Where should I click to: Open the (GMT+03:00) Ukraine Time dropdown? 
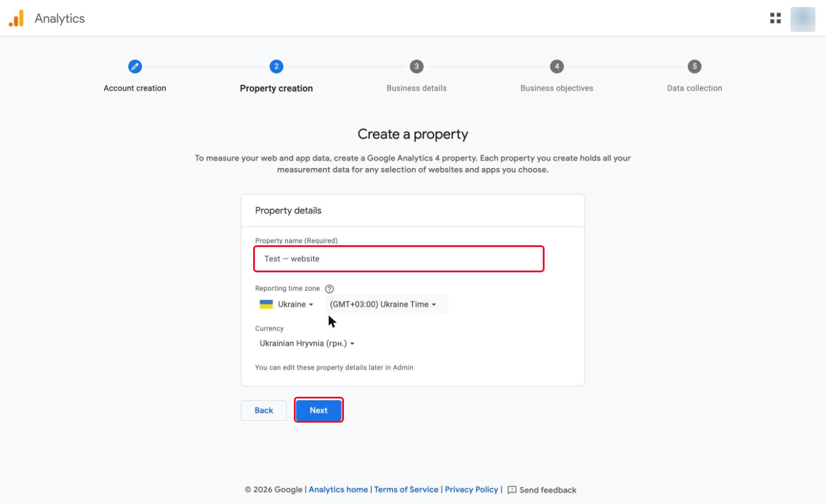click(x=386, y=304)
